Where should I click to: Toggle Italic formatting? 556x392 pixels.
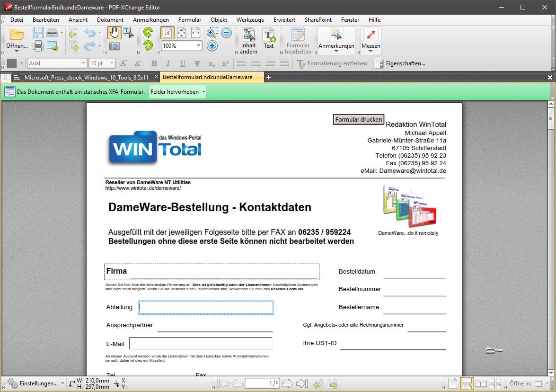(x=168, y=63)
